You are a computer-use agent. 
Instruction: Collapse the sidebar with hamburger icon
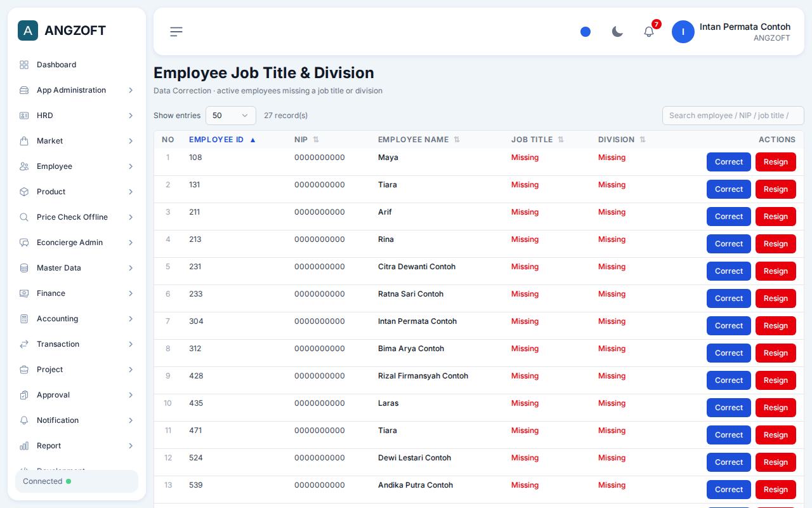point(176,32)
